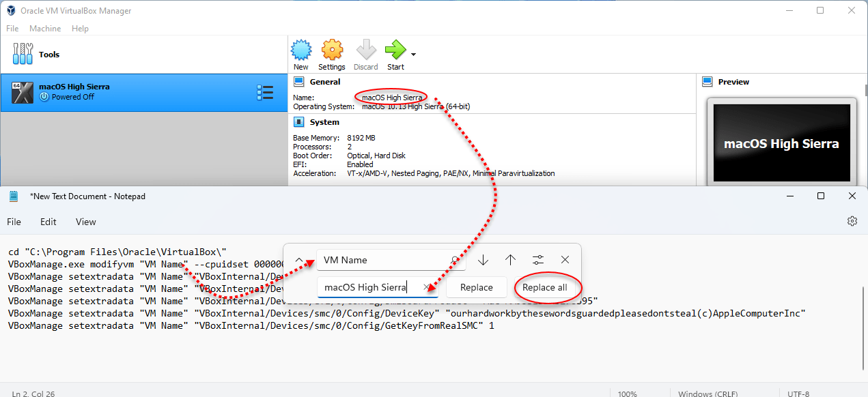Image resolution: width=868 pixels, height=397 pixels.
Task: Click the search magnifier icon in Find box
Action: tap(456, 260)
